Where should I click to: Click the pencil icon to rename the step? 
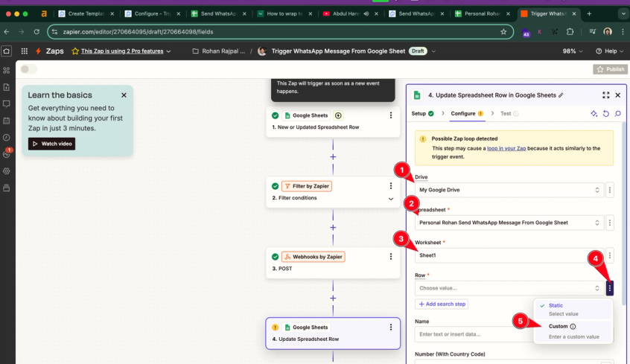[x=561, y=95]
